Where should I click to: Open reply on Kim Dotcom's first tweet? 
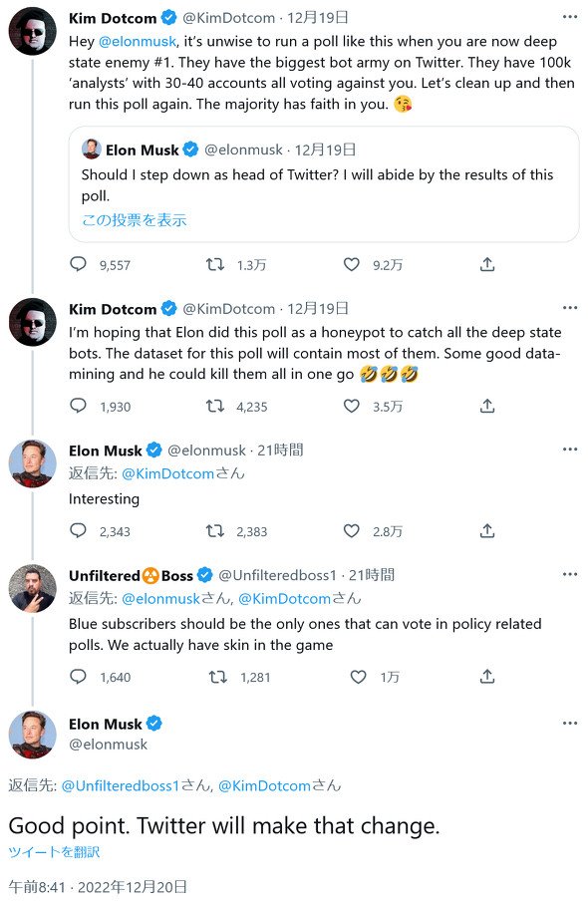78,265
